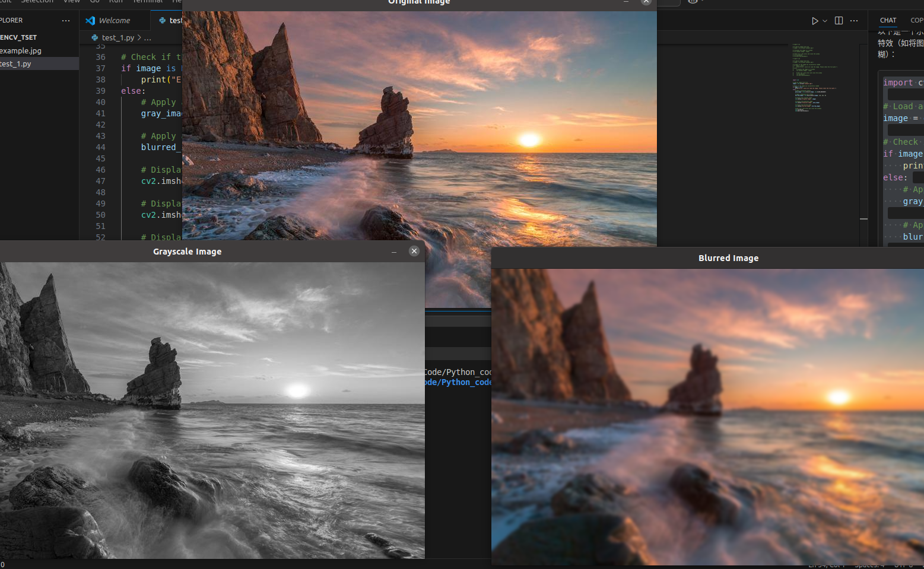Click line number 36 in the gutter

point(100,57)
